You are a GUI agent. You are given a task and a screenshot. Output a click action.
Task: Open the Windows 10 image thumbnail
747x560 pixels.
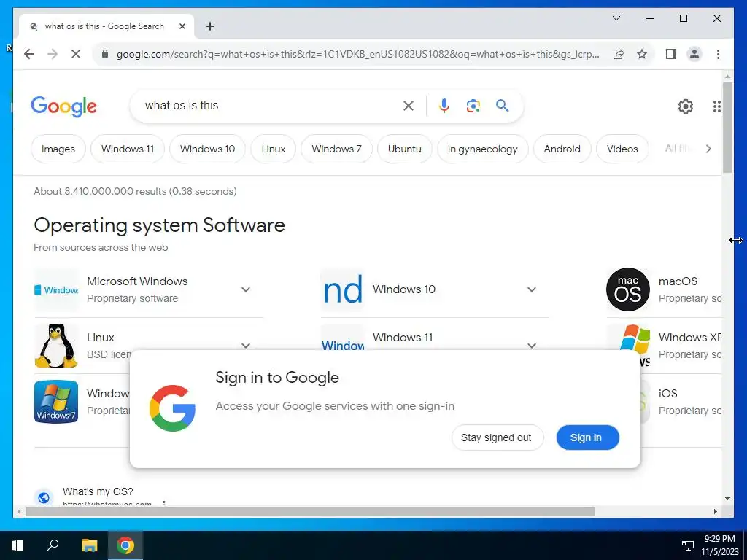343,289
